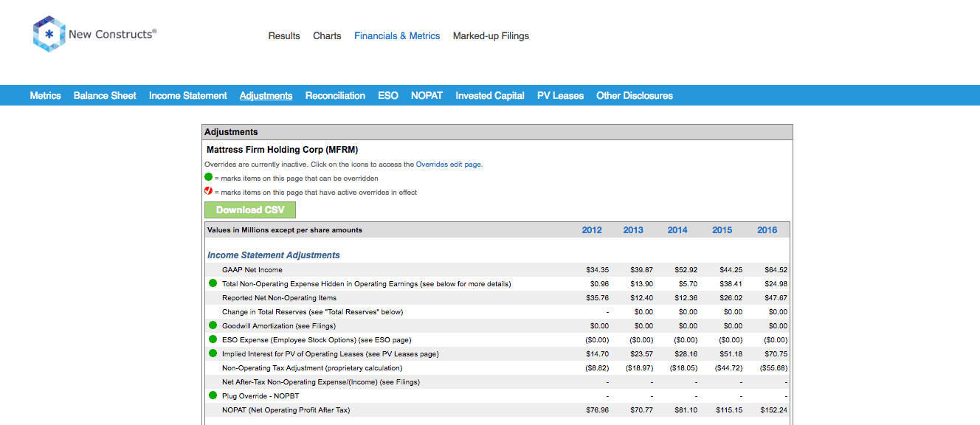The image size is (980, 425).
Task: Click the Reported Net Non-Operating Items label
Action: coord(279,298)
